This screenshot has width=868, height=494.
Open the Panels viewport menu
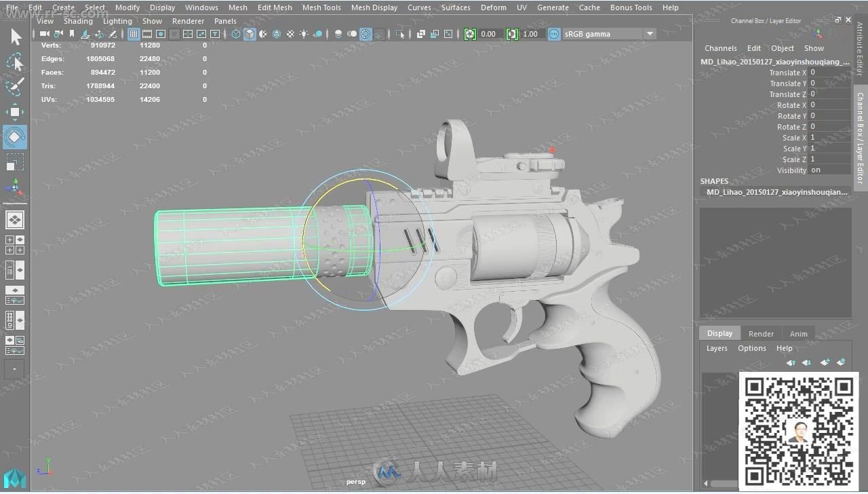[x=225, y=21]
